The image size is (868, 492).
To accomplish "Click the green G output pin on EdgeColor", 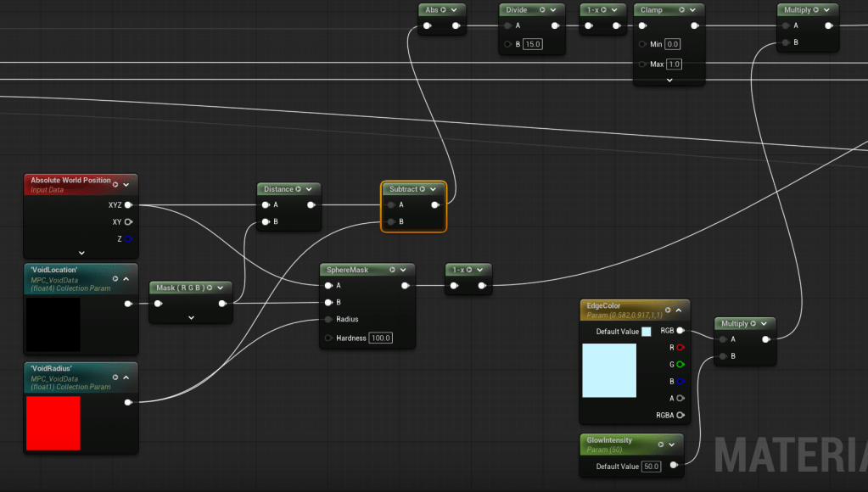I will coord(680,364).
